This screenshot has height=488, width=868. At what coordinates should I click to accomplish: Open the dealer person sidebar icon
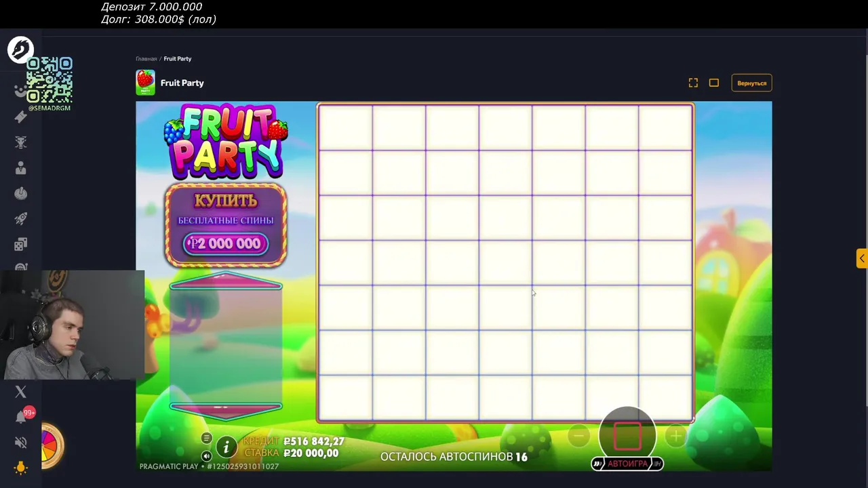[20, 168]
